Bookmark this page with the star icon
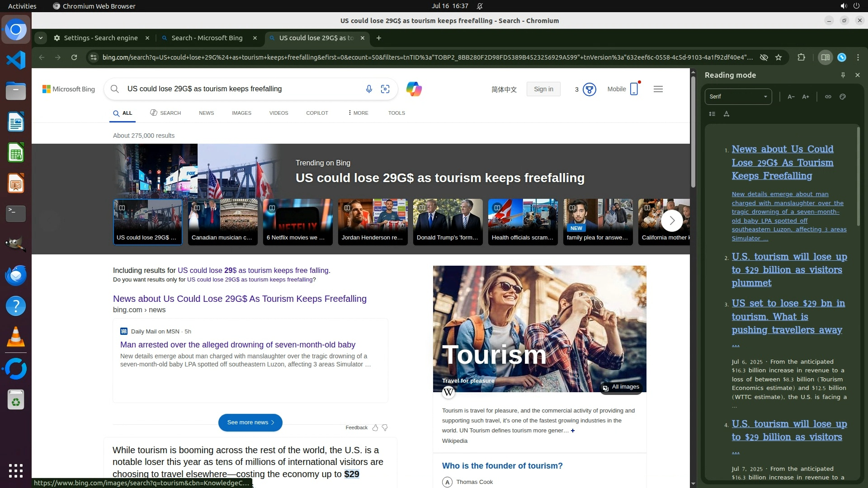This screenshot has width=868, height=488. point(778,57)
